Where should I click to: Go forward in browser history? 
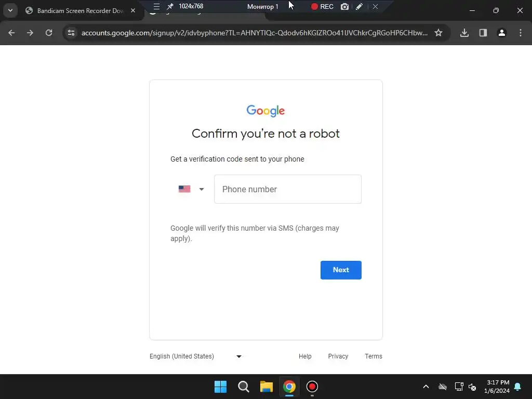coord(30,33)
